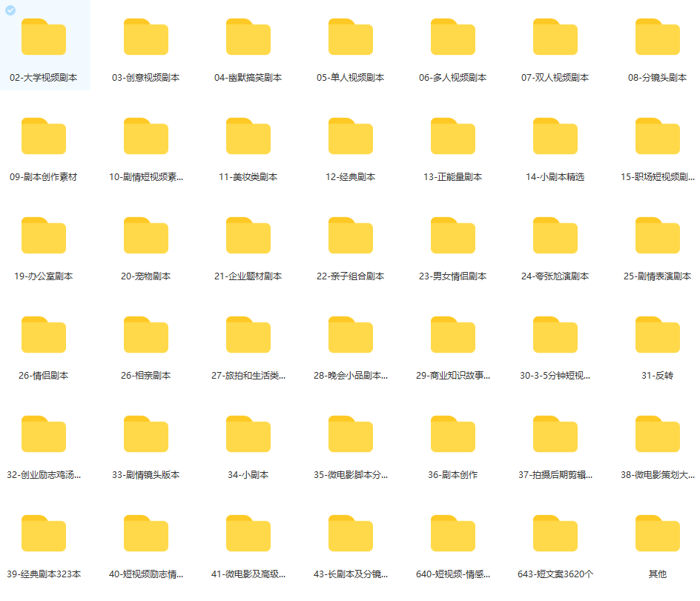This screenshot has height=601, width=700.
Task: Click the 19-办公室剧本 label text
Action: tap(44, 276)
